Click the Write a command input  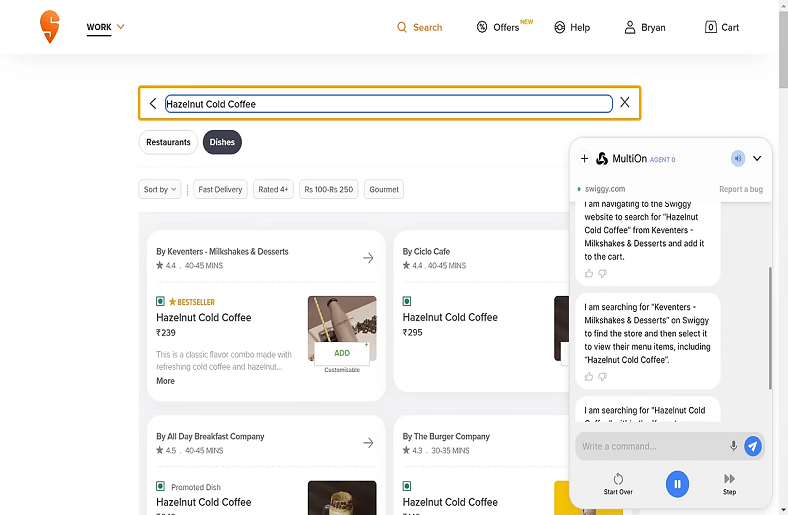(652, 446)
